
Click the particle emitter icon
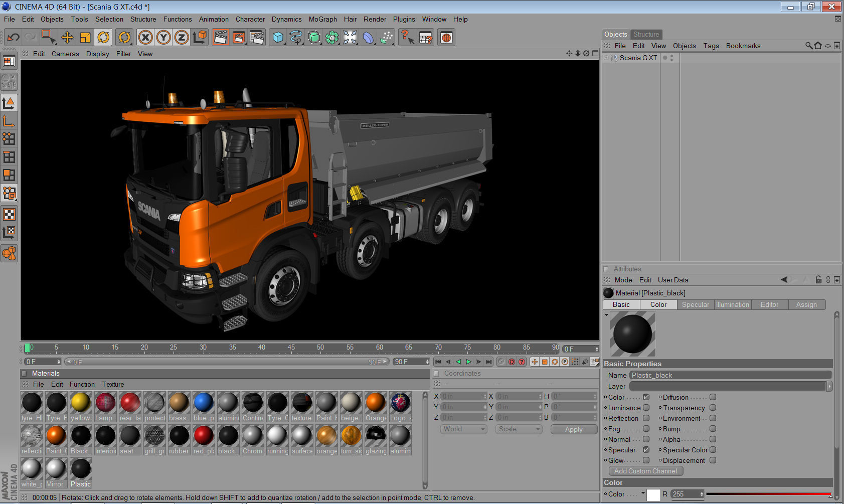click(x=386, y=37)
